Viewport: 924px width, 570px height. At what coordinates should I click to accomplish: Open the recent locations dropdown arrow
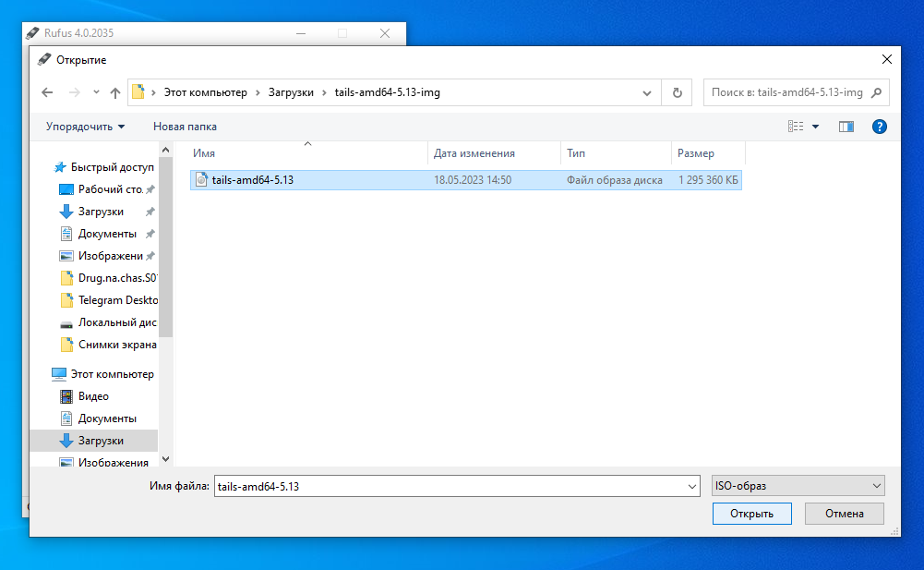click(96, 92)
